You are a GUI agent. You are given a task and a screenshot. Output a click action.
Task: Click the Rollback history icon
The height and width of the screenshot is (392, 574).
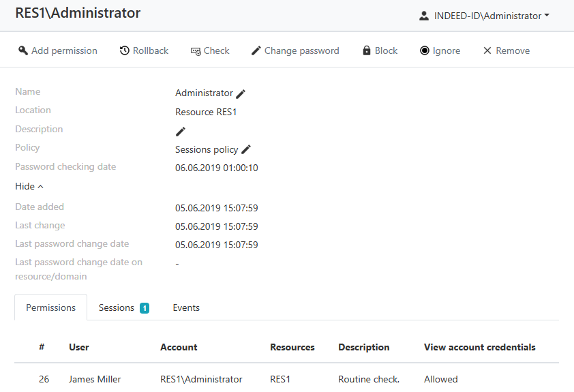pyautogui.click(x=125, y=50)
